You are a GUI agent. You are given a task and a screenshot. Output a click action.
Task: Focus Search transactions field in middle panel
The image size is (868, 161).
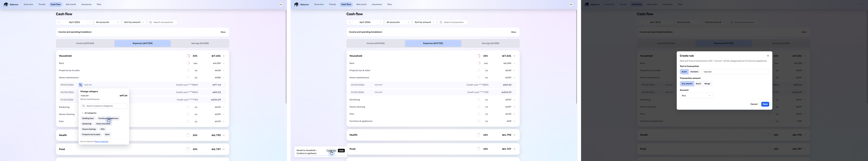coord(453,22)
